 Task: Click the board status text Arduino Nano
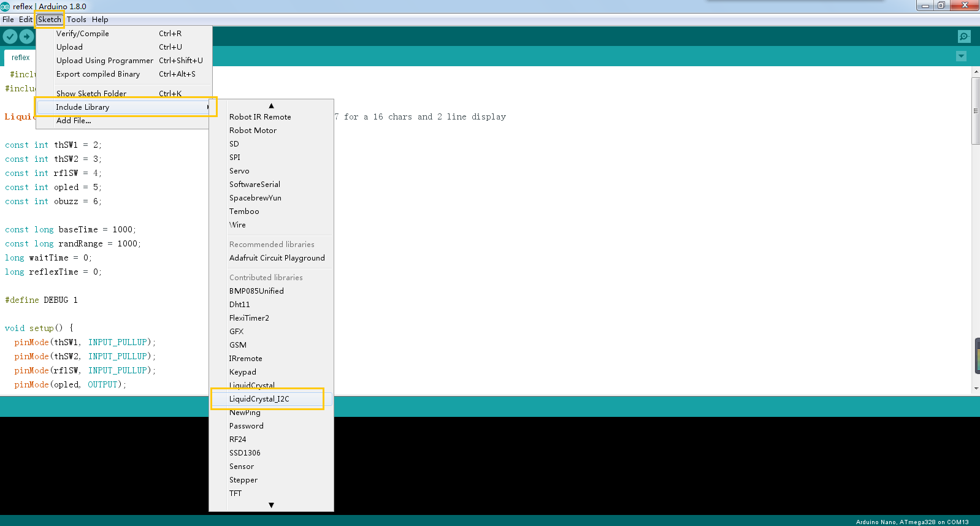coord(912,522)
